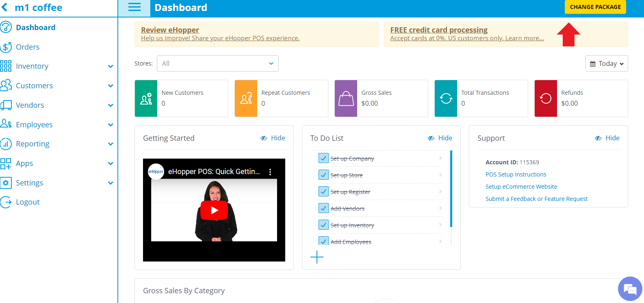The image size is (644, 303).
Task: Click the orange Repeat Customers tile icon
Action: pos(246,98)
